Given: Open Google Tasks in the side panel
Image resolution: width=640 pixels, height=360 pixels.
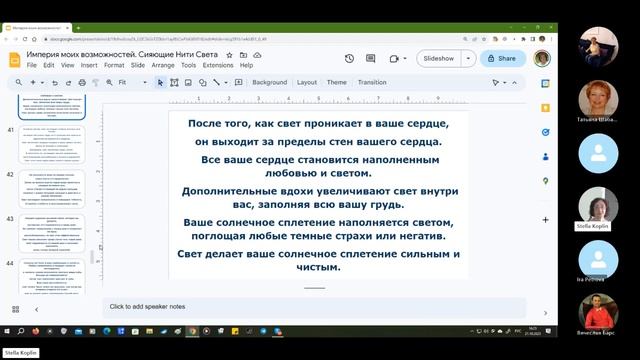Looking at the screenshot, I should click(x=545, y=132).
